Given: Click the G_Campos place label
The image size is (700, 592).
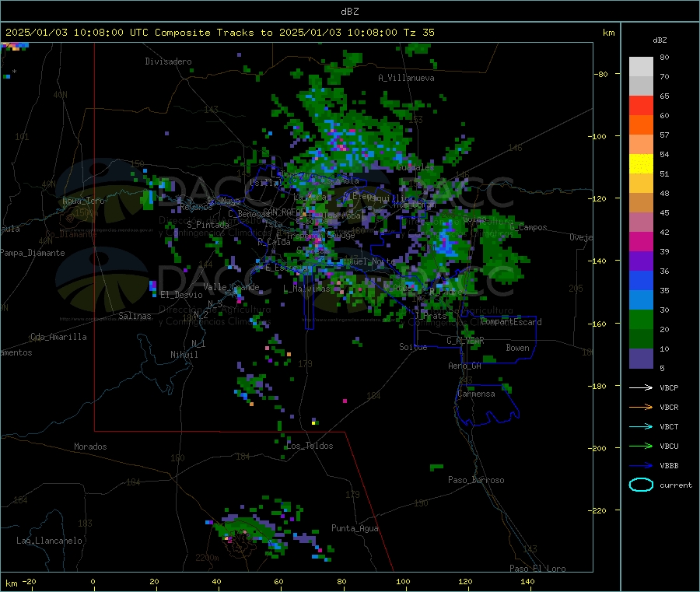Looking at the screenshot, I should pos(528,227).
